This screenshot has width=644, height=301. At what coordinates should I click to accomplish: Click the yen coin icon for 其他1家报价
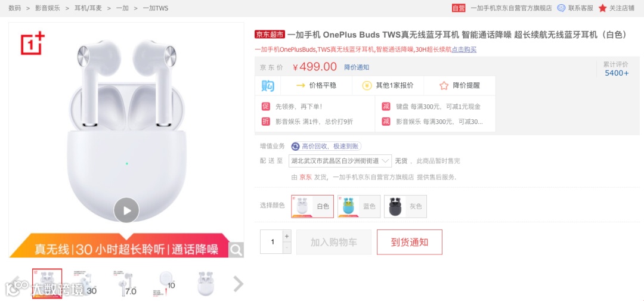[x=367, y=85]
